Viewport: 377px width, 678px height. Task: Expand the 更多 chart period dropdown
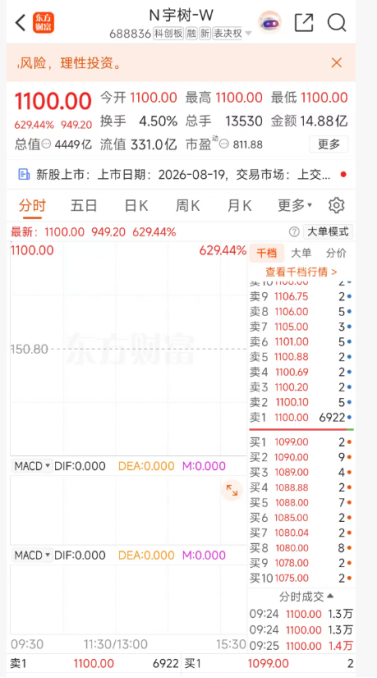pos(295,205)
